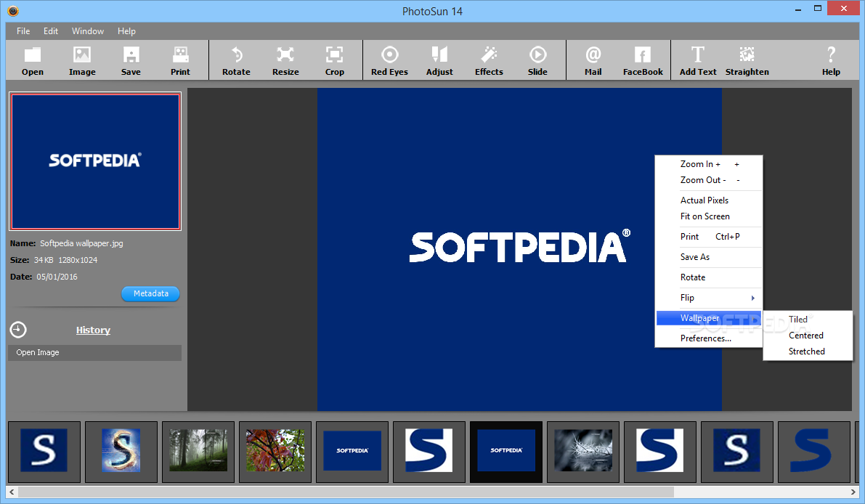
Task: Click the file name Softpedia wallpaper.jpg
Action: (81, 243)
